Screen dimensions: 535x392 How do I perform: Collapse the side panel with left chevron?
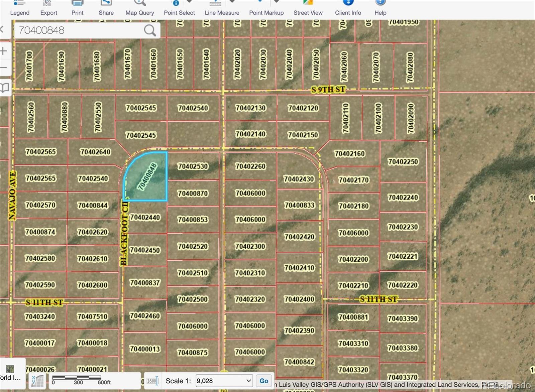click(2, 29)
